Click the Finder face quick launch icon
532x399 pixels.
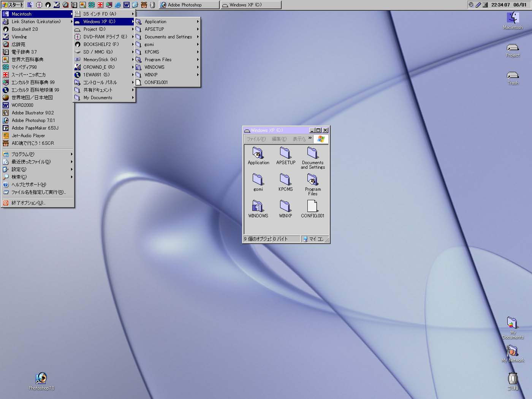pos(30,5)
